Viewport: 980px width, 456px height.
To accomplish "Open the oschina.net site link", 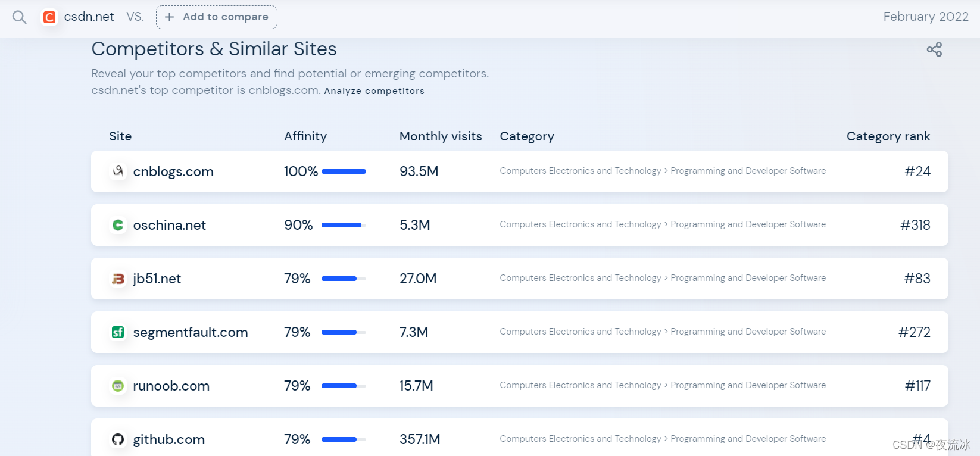I will point(170,225).
